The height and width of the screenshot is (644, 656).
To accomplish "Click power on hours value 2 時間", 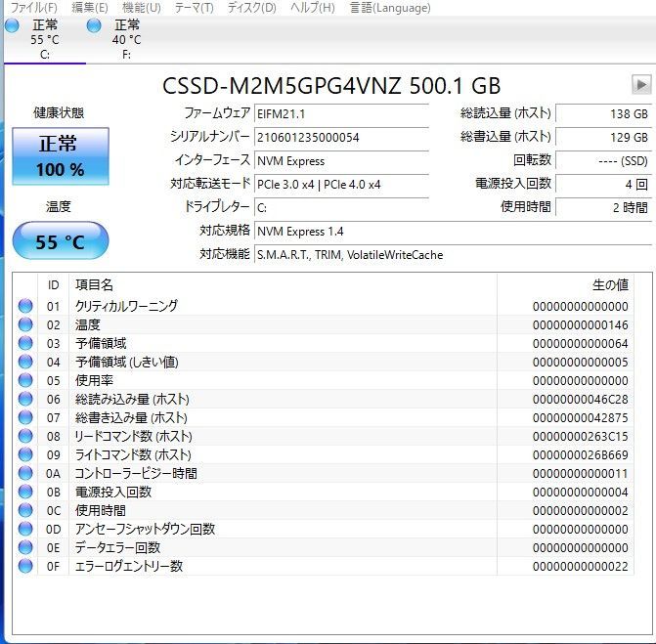I will [603, 208].
